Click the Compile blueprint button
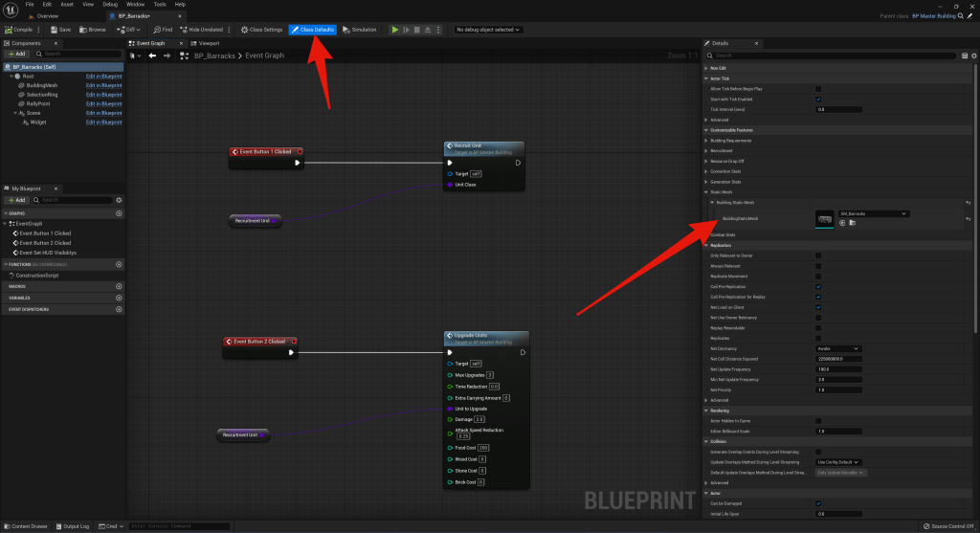The height and width of the screenshot is (533, 980). click(x=17, y=30)
